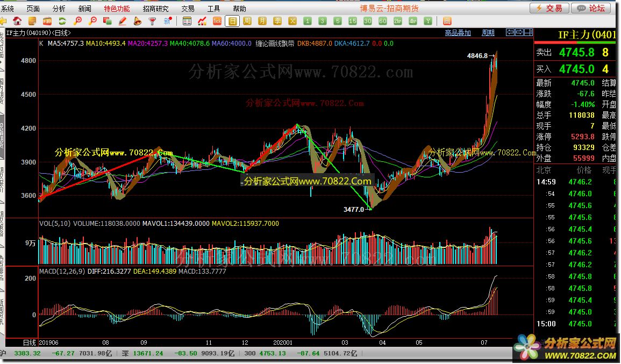Click the 4846.8 high price label

coord(477,56)
